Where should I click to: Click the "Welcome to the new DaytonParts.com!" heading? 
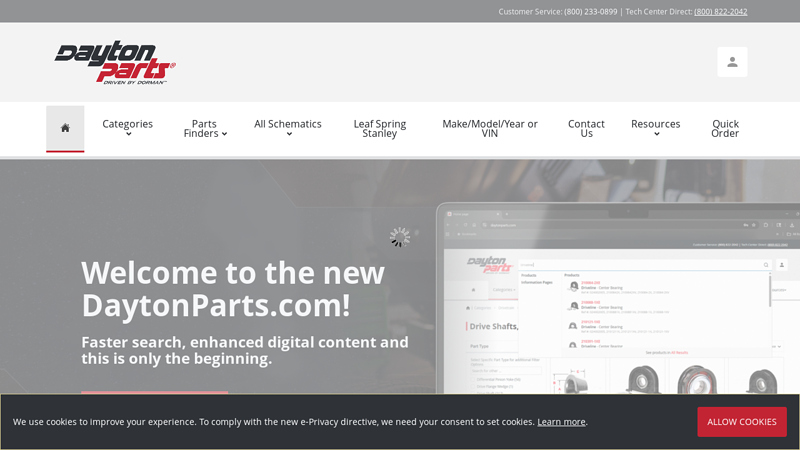pyautogui.click(x=232, y=288)
